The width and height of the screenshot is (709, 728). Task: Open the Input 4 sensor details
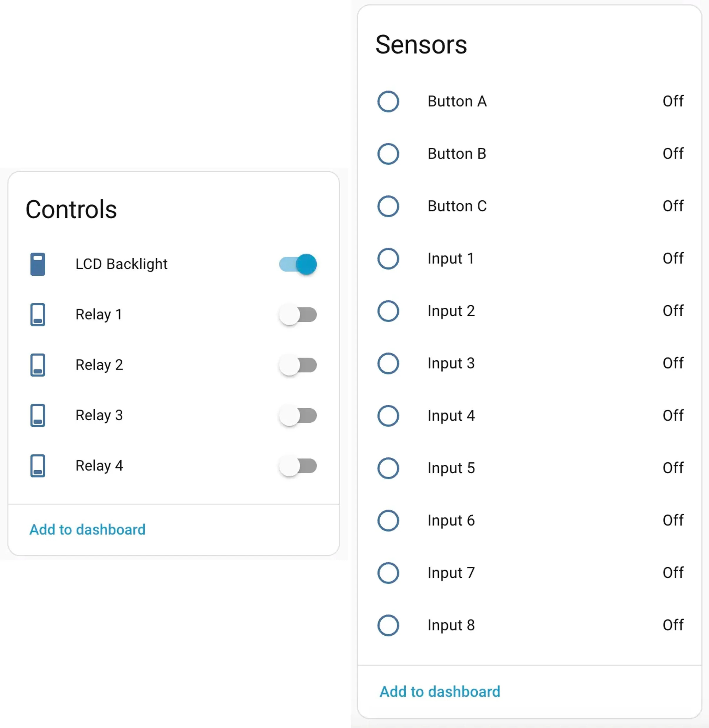pyautogui.click(x=530, y=416)
